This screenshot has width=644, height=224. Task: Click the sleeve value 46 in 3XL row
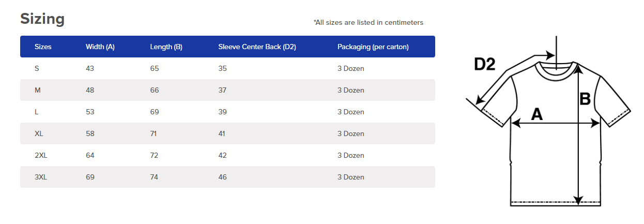click(222, 177)
